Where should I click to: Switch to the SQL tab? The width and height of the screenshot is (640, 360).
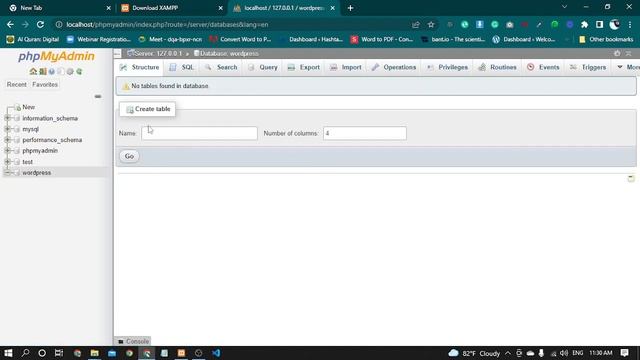click(182, 67)
